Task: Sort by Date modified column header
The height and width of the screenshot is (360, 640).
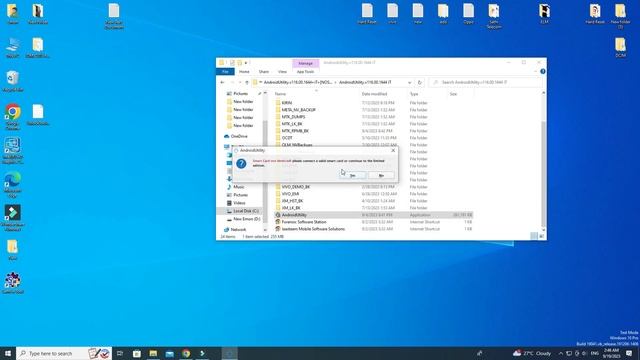Action: 374,94
